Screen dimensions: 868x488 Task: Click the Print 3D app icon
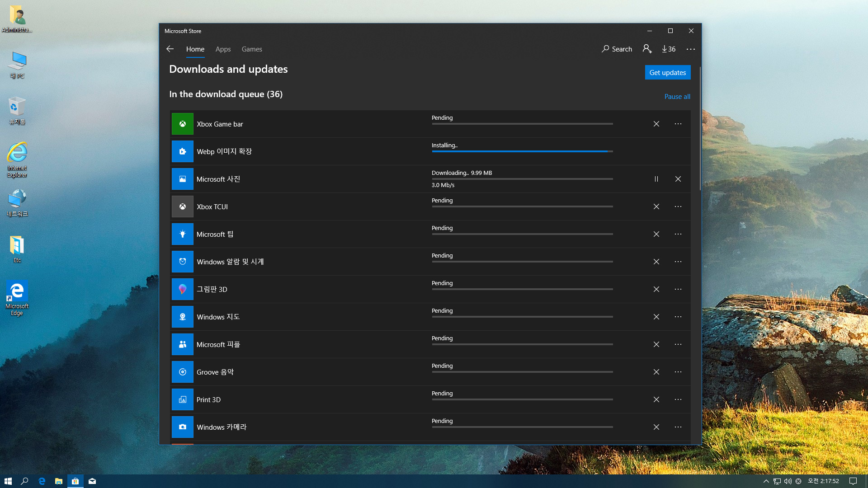tap(182, 399)
